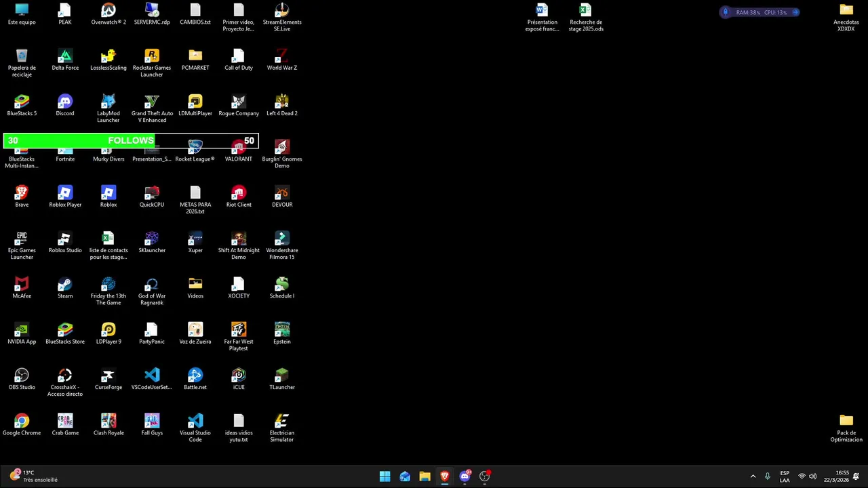Select the McAfee desktop icon

22,288
